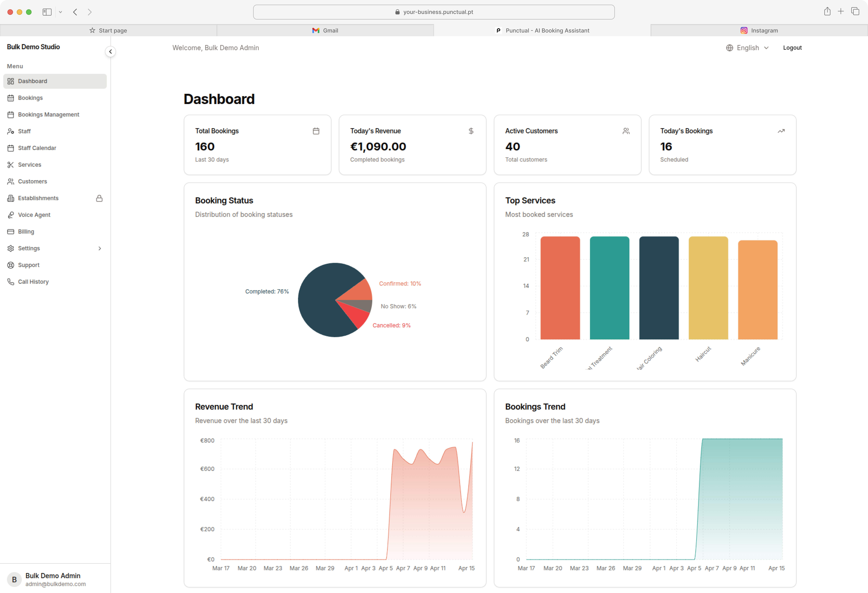Viewport: 868px width, 593px height.
Task: Click the Billing card icon
Action: coord(10,232)
